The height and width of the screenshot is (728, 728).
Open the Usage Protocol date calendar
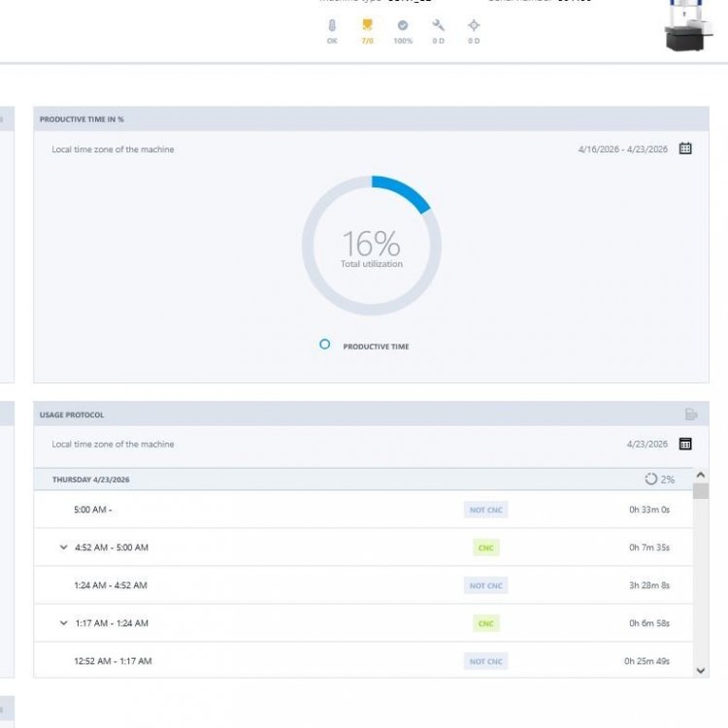(x=685, y=444)
